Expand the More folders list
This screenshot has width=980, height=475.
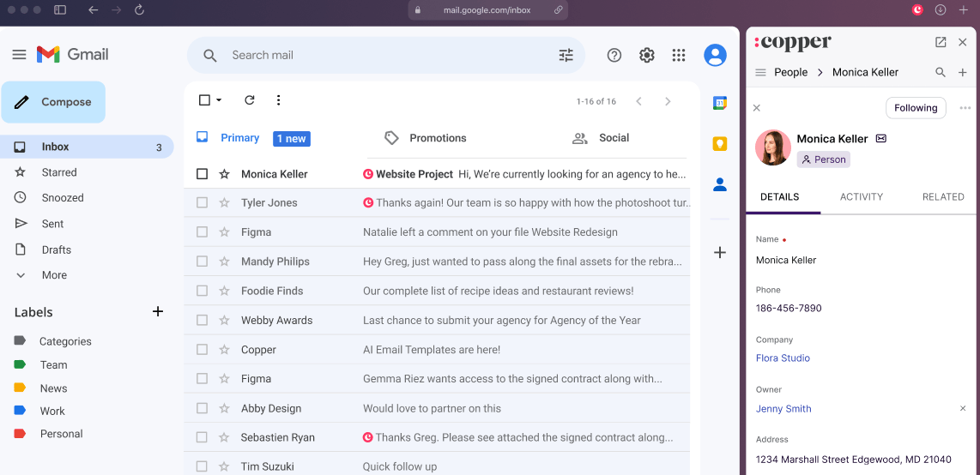[x=53, y=275]
